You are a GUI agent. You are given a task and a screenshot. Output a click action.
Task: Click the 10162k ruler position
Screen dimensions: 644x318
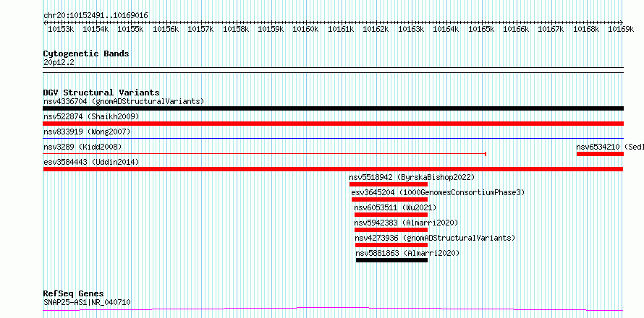376,29
